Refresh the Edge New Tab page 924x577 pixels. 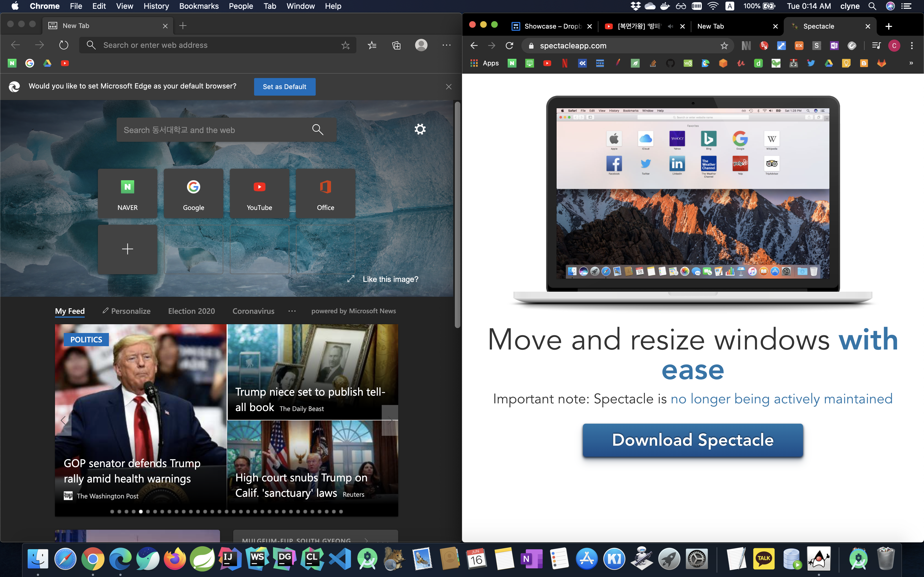click(x=64, y=45)
